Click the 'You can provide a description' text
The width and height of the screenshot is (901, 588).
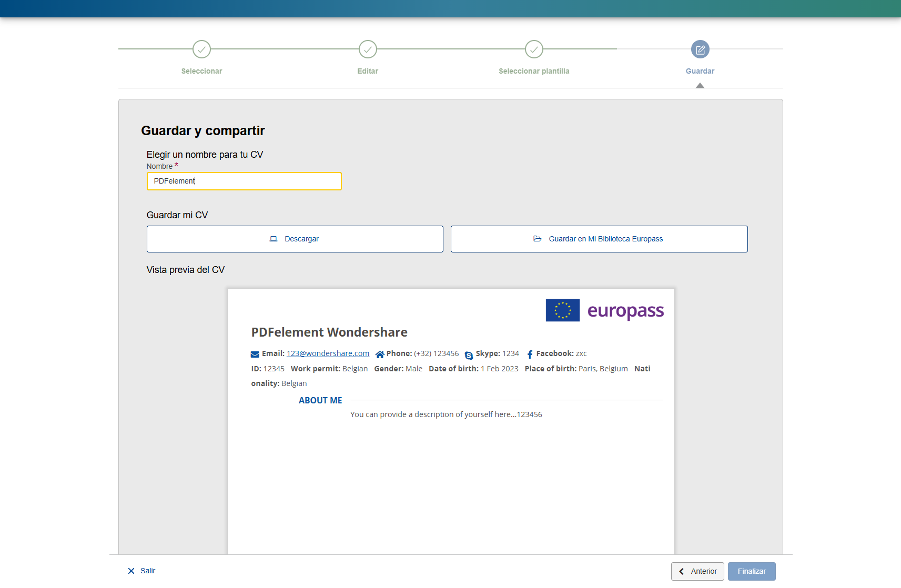(446, 415)
